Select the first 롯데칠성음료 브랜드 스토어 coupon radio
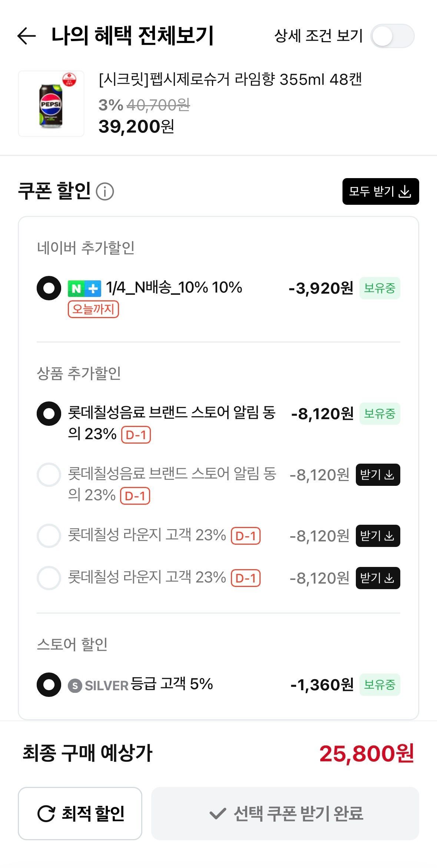Viewport: 437px width, 868px height. point(49,414)
